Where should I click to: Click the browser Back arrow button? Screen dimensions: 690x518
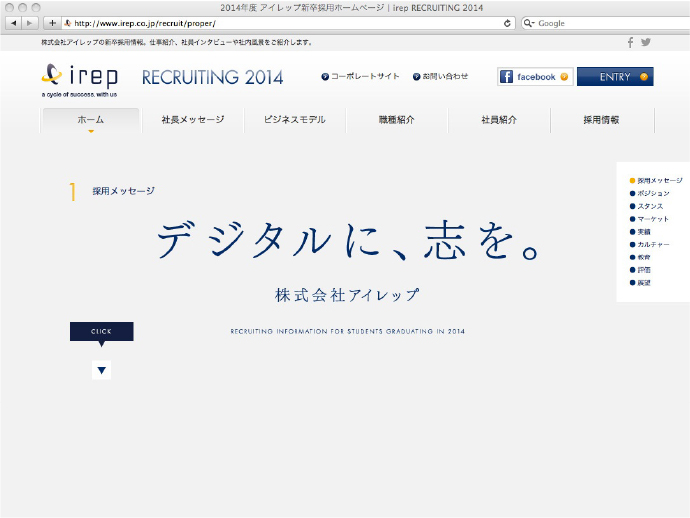coord(14,23)
